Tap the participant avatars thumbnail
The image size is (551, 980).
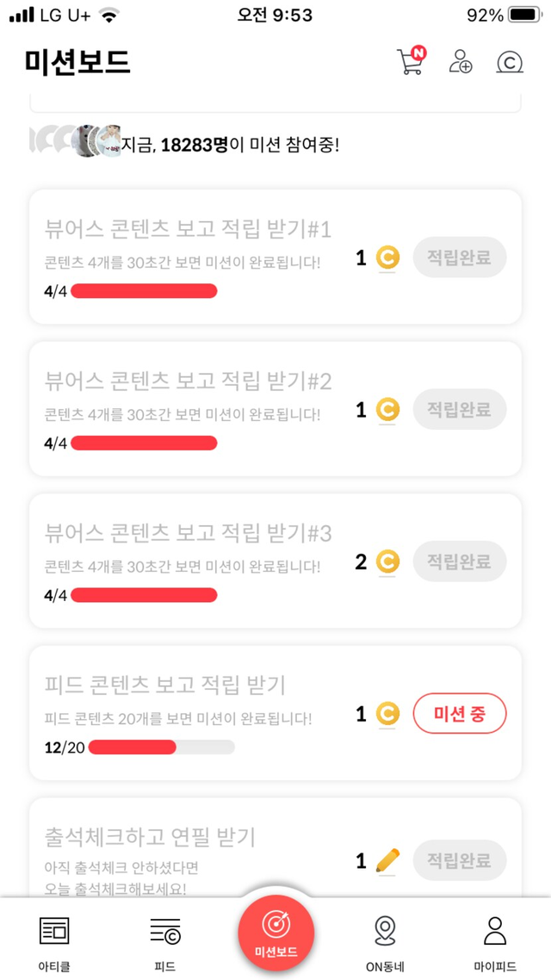point(73,140)
